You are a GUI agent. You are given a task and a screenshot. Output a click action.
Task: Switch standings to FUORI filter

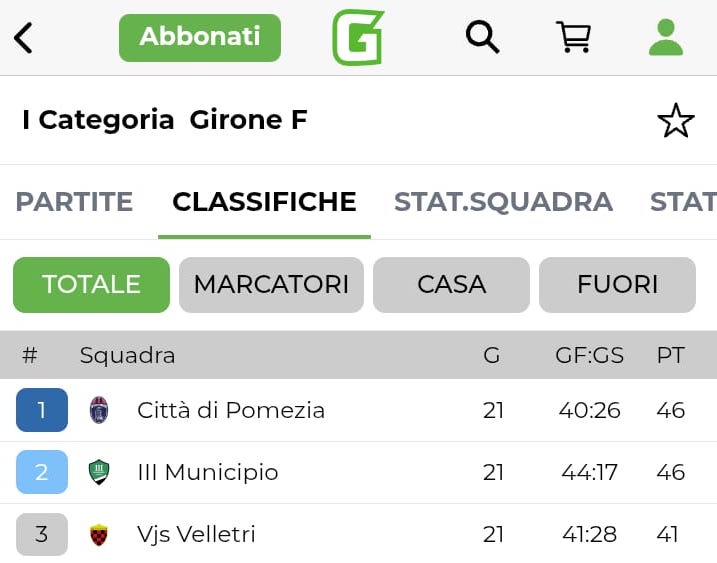tap(617, 285)
